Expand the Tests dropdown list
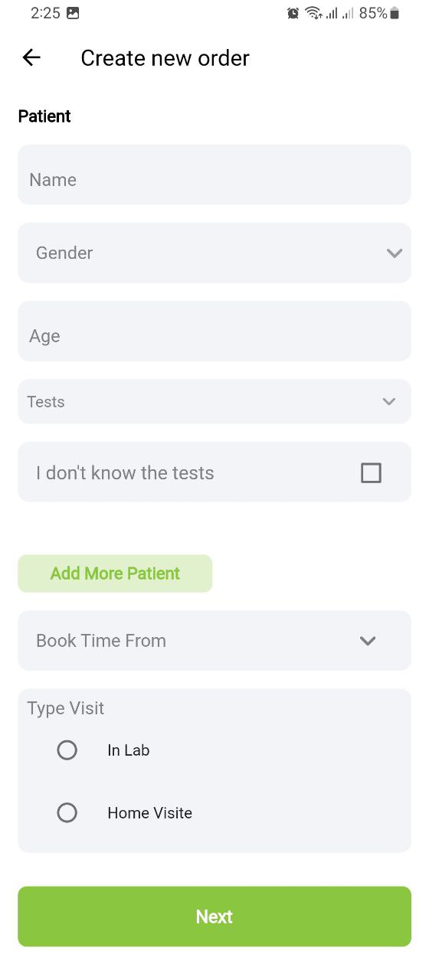The image size is (429, 980). point(215,401)
